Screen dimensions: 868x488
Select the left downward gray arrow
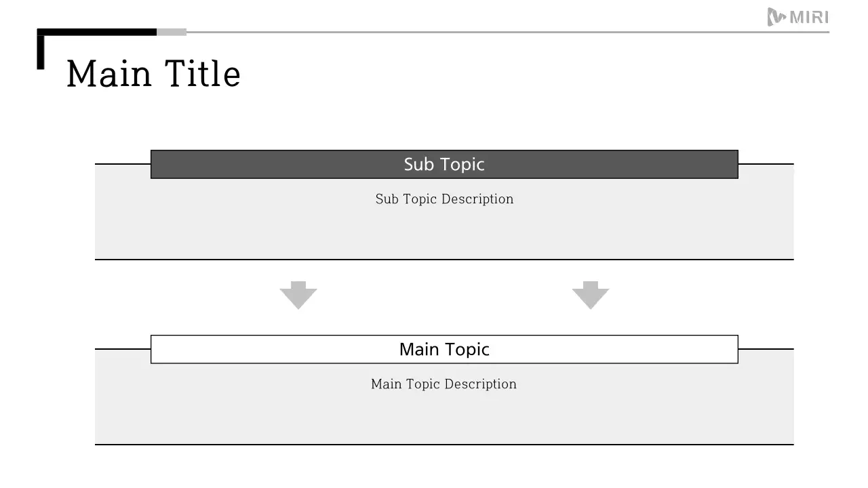298,295
